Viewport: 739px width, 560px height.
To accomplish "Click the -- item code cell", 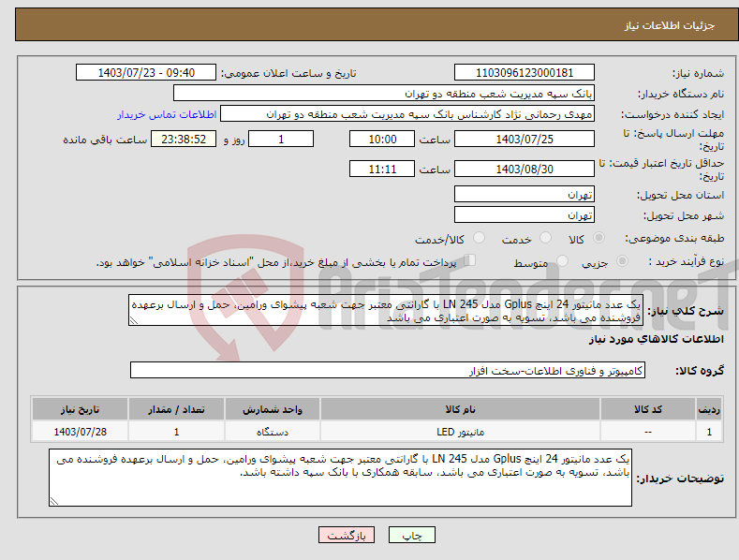I will click(648, 432).
